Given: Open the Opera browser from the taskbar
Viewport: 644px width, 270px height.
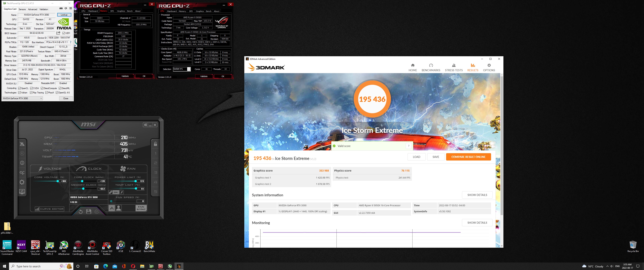Looking at the screenshot, I should (x=133, y=266).
